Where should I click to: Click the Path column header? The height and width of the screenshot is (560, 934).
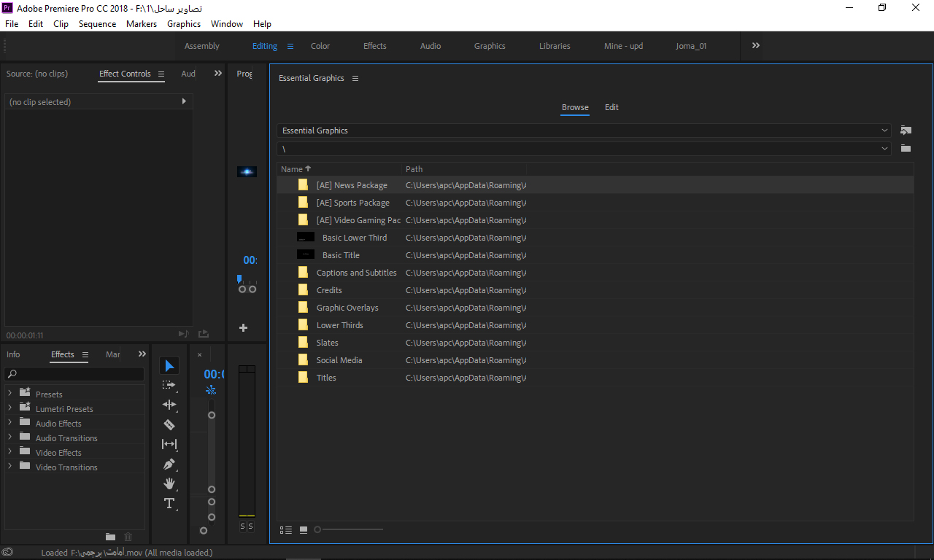(414, 169)
